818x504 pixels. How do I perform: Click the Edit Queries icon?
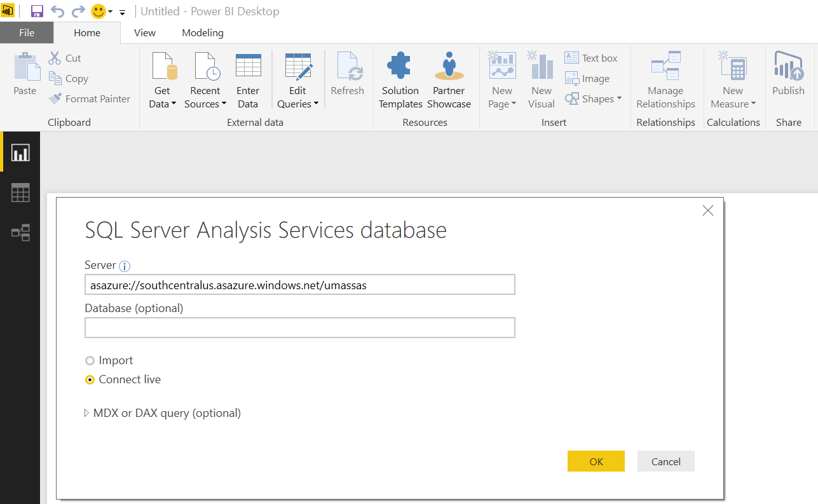pyautogui.click(x=298, y=66)
